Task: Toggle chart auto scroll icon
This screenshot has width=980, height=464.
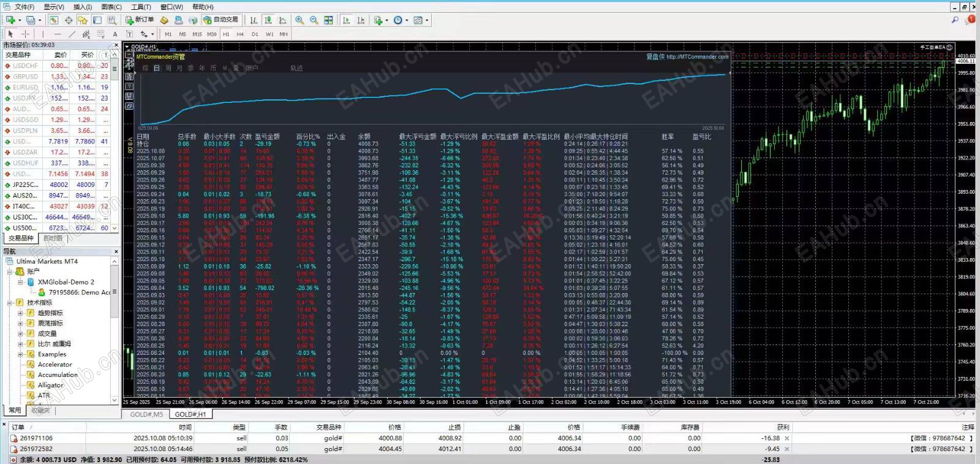Action: [347, 20]
